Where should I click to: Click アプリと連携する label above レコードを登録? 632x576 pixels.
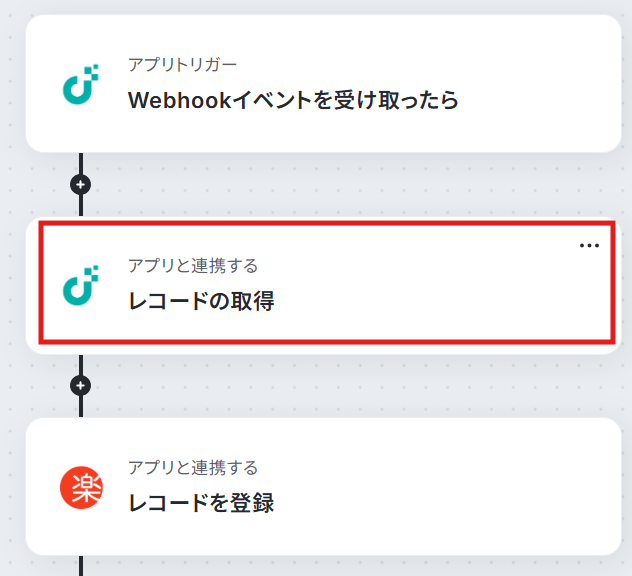point(193,468)
